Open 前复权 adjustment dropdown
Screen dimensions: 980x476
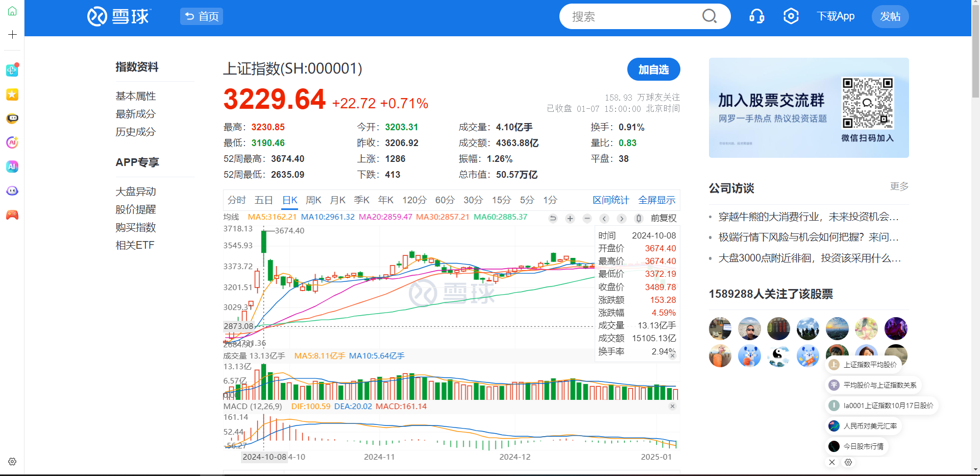point(664,219)
